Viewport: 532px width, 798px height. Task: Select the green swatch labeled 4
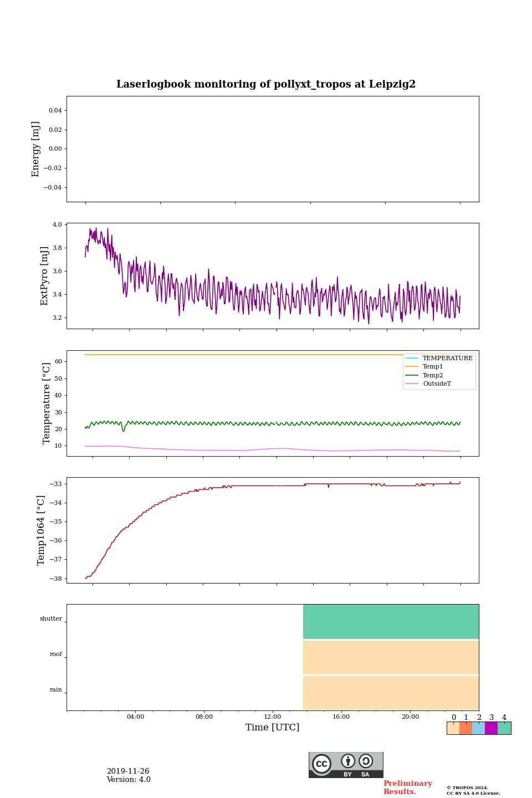click(504, 728)
